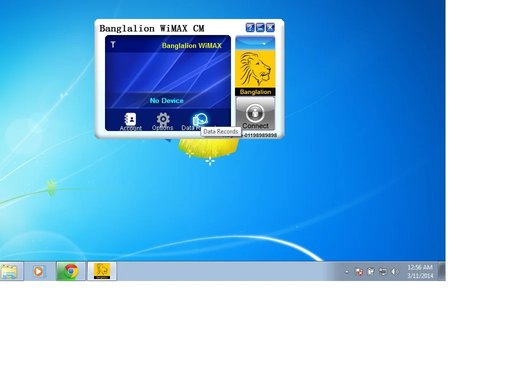Click the Show desktop button
This screenshot has height=384, width=512.
point(442,271)
